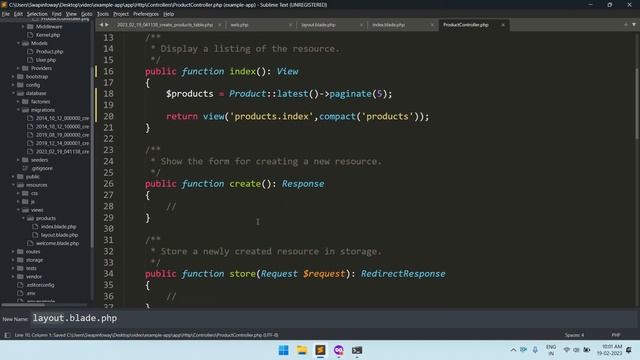Screen dimensions: 640x360
Task: Open .gitignore under database folder
Action: (x=42, y=168)
